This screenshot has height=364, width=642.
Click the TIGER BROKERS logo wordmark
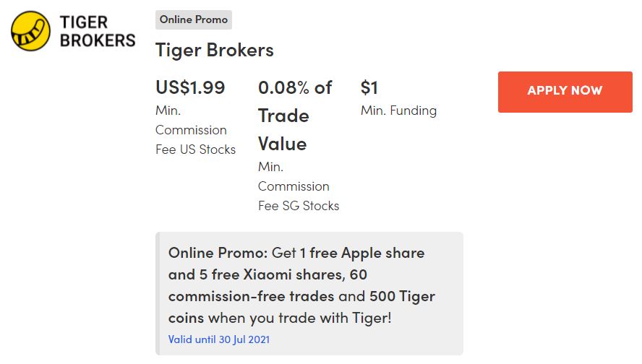point(97,31)
